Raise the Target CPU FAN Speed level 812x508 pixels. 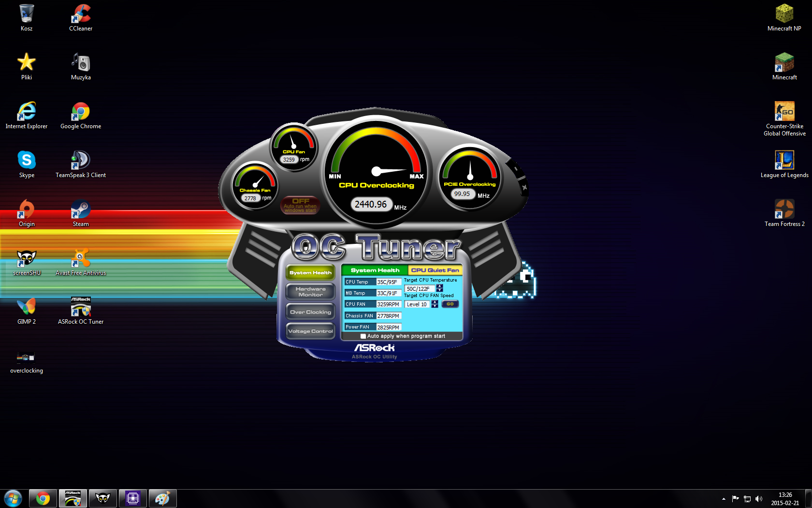pyautogui.click(x=435, y=302)
